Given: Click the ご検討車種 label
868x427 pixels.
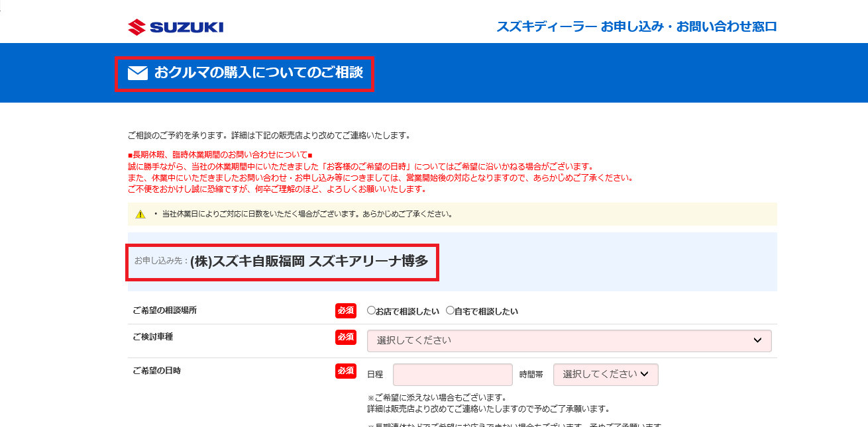Looking at the screenshot, I should click(x=152, y=337).
